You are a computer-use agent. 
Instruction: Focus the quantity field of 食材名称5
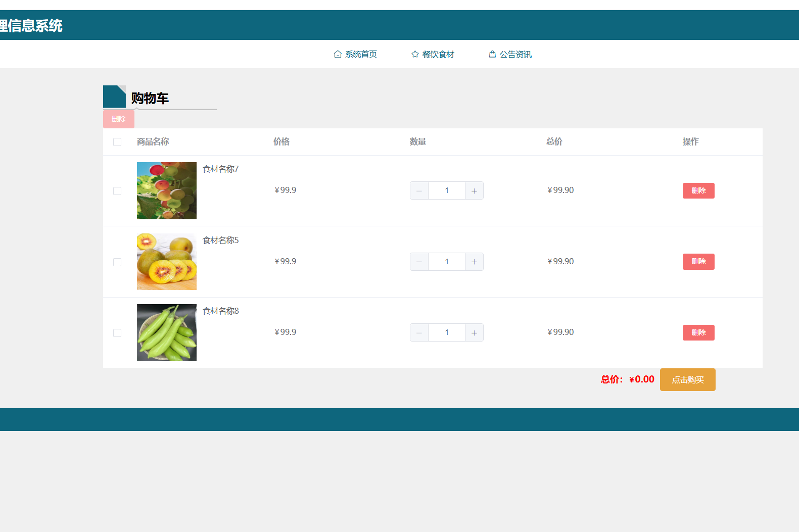(447, 262)
